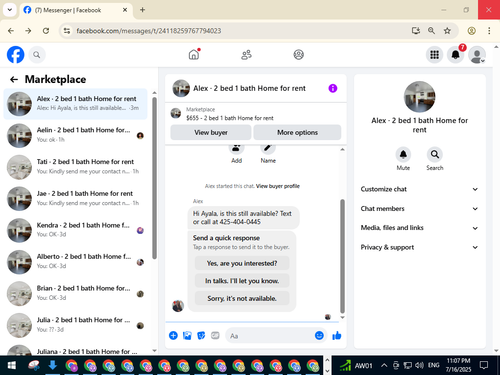Viewport: 500px width, 375px height.
Task: Click the taskbar clock showing 11:07 PM
Action: tap(458, 365)
